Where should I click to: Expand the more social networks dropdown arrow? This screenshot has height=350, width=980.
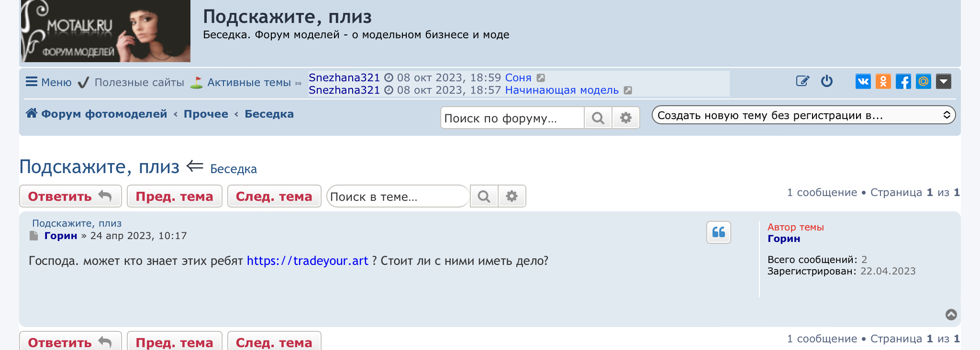coord(943,81)
